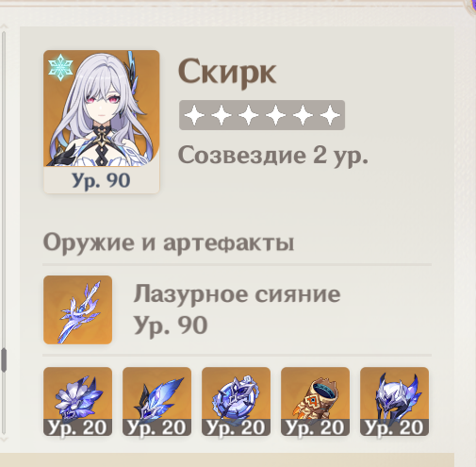Open the golden goblet artifact icon
Image resolution: width=476 pixels, height=467 pixels.
coord(315,401)
